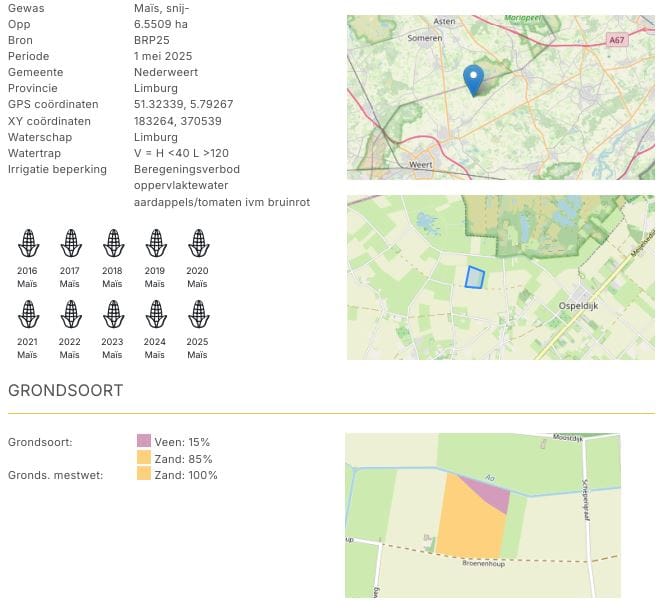Click the Ospeldijk label on detail map

(577, 307)
